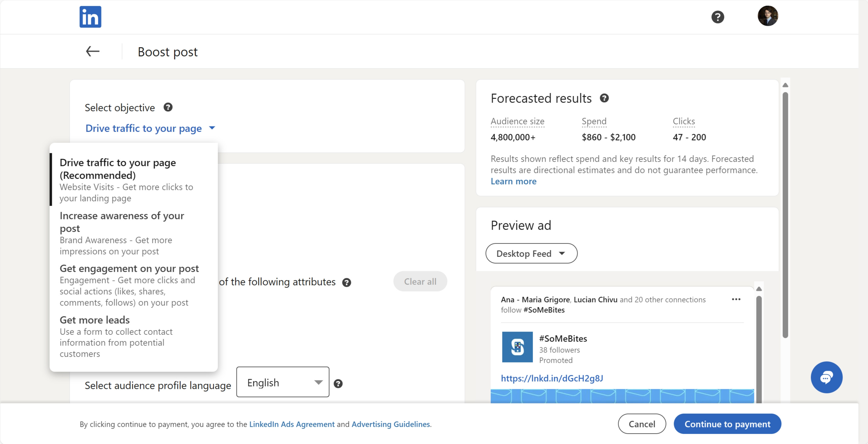This screenshot has height=444, width=868.
Task: Go back using the left arrow
Action: point(93,51)
